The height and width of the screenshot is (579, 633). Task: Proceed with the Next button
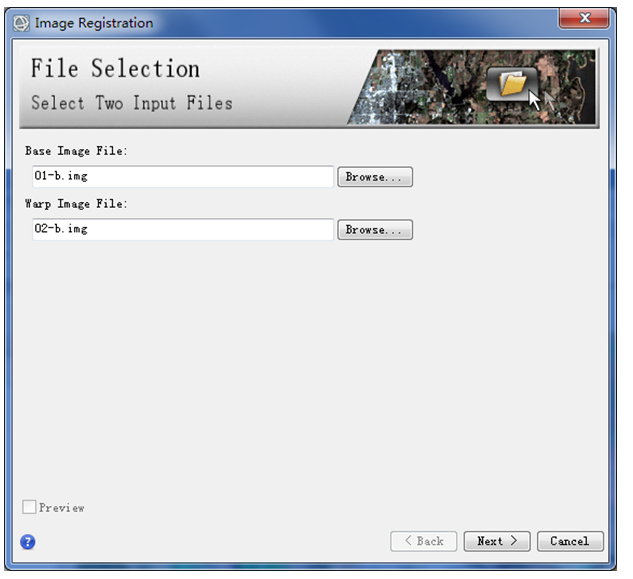pyautogui.click(x=497, y=541)
